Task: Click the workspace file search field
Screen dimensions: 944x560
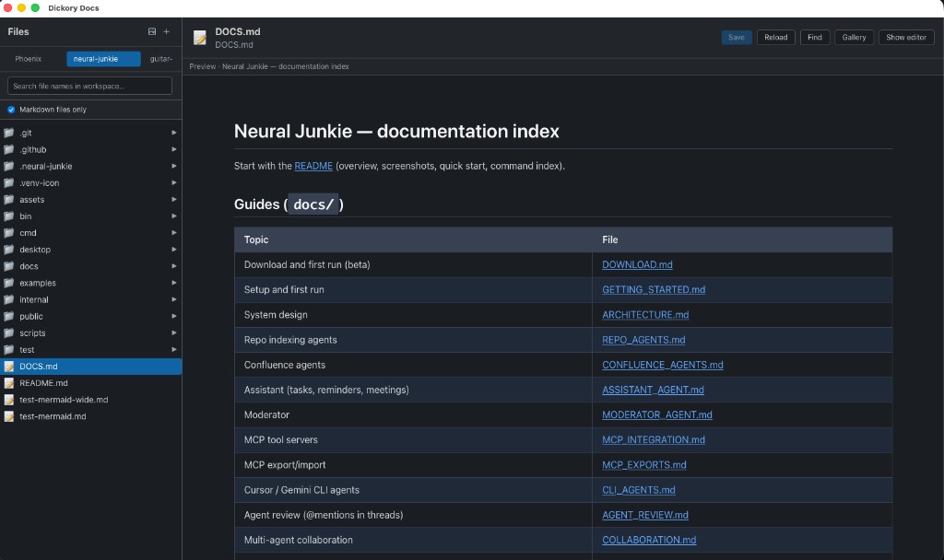Action: (x=89, y=86)
